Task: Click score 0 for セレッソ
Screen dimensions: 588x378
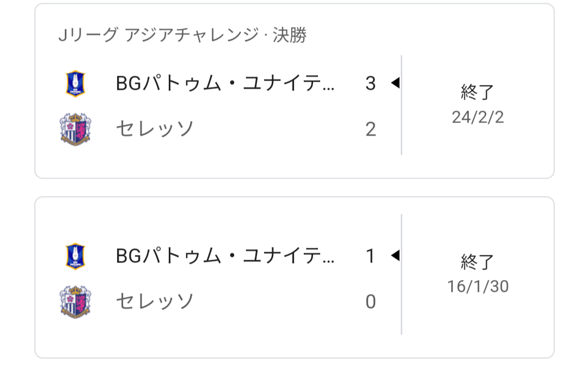Action: pos(371,302)
